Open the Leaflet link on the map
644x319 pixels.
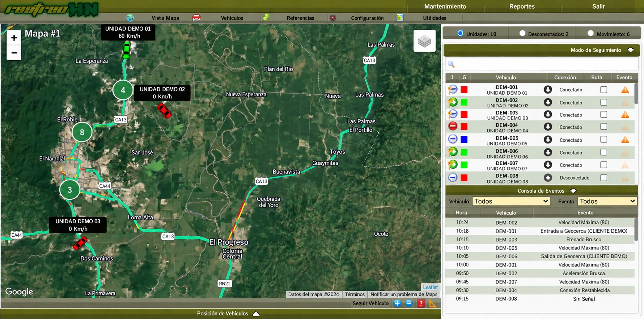[430, 287]
